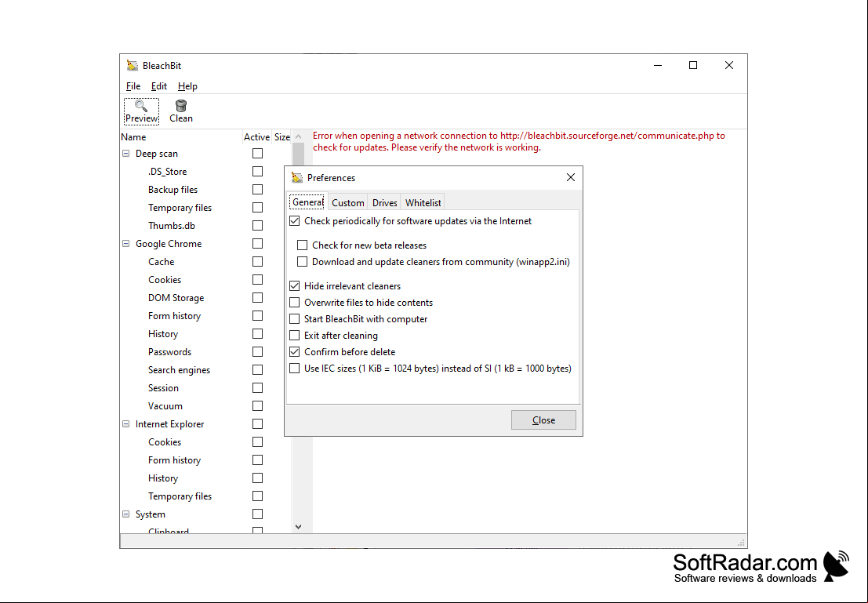
Task: Check the Deep scan Active checkbox
Action: (x=257, y=154)
